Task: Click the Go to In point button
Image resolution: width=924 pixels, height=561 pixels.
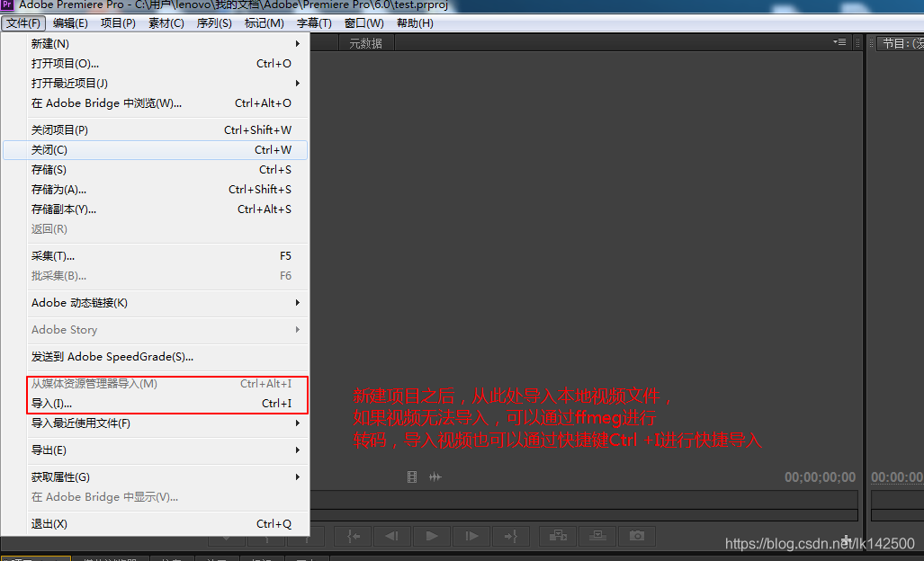Action: tap(353, 536)
